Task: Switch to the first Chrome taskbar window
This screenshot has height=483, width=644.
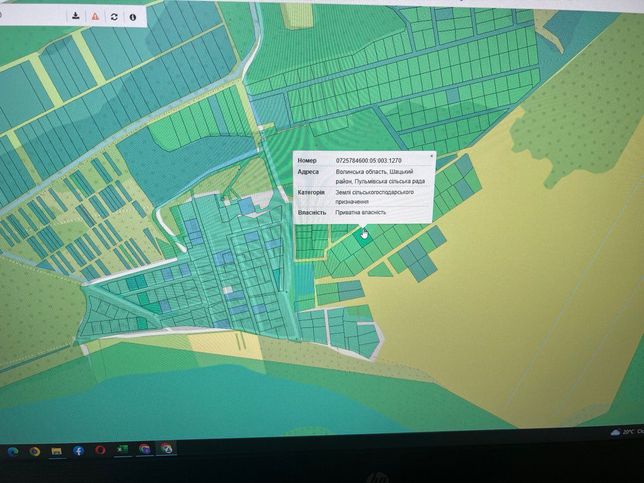Action: 144,449
